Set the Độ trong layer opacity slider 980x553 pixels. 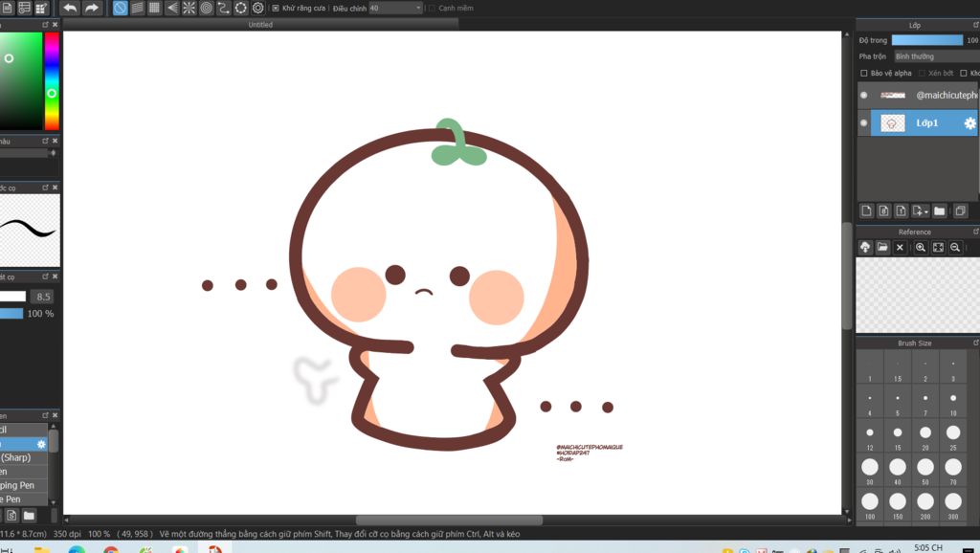coord(926,40)
